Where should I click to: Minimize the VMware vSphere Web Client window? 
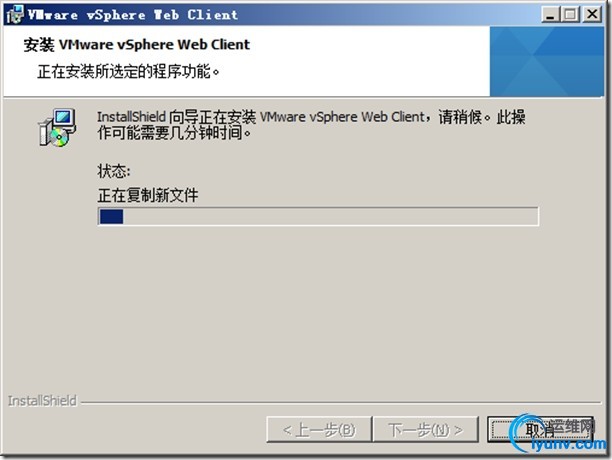[550, 14]
